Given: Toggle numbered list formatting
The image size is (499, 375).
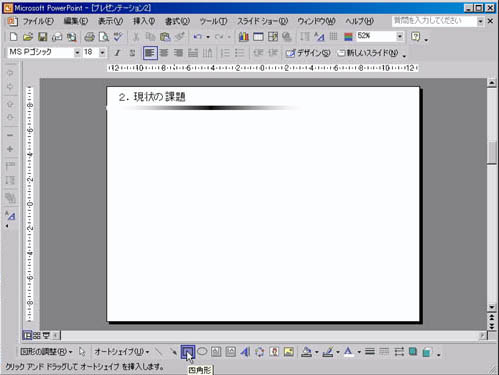Looking at the screenshot, I should click(x=225, y=53).
